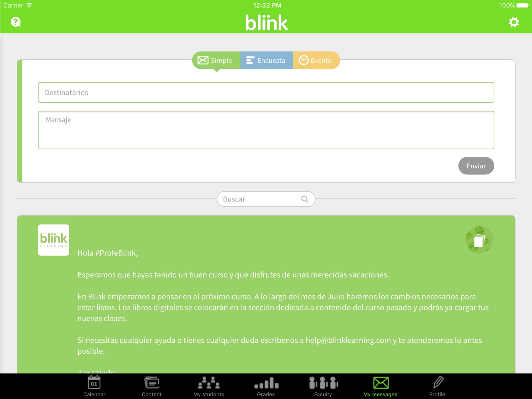Screen dimensions: 532x399
Task: Tap the Mensaje message text area
Action: pyautogui.click(x=266, y=130)
